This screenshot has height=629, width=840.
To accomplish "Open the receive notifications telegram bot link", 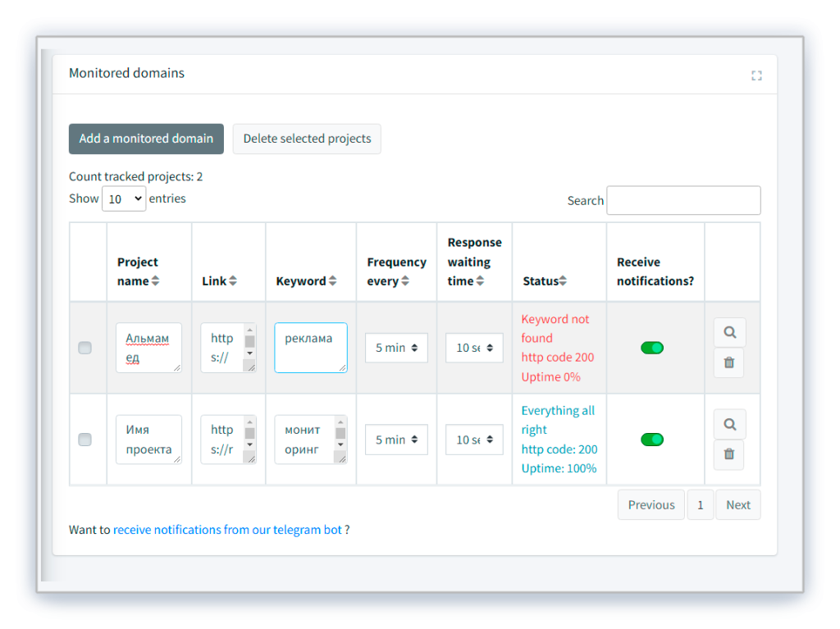I will click(x=227, y=530).
